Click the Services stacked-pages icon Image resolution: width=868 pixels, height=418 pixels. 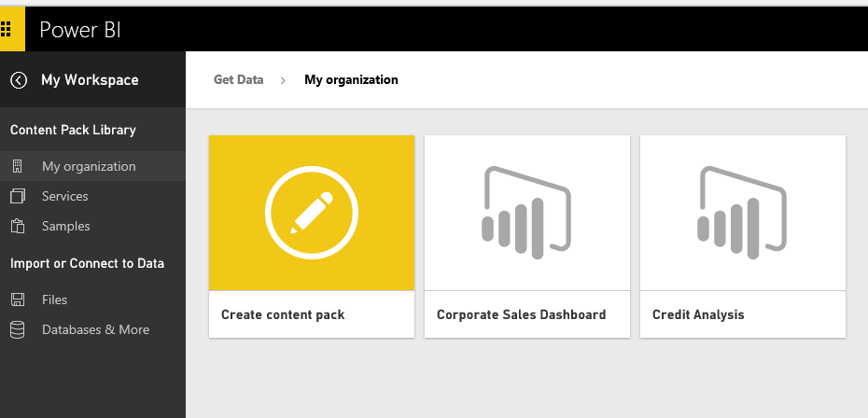click(x=17, y=197)
